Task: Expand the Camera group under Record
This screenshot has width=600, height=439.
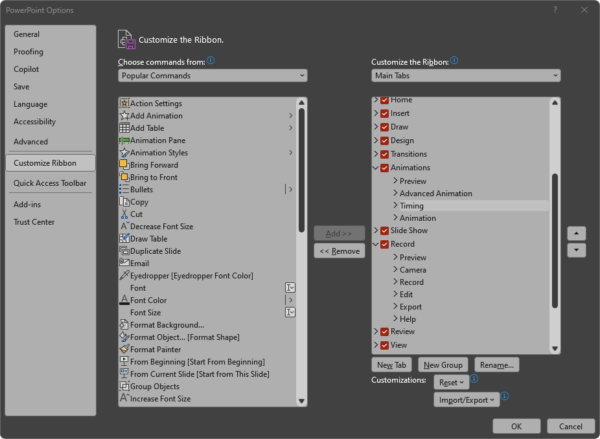Action: (x=395, y=269)
